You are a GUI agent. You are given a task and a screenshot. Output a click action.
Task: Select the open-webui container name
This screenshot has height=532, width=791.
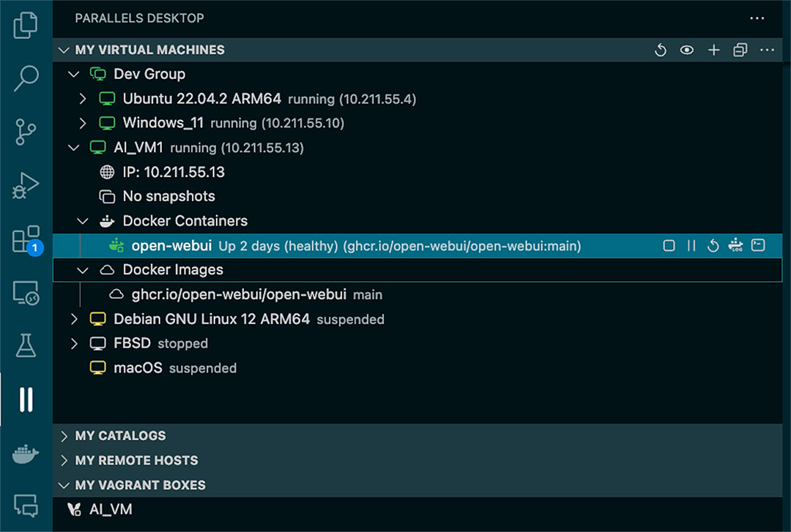click(x=171, y=246)
